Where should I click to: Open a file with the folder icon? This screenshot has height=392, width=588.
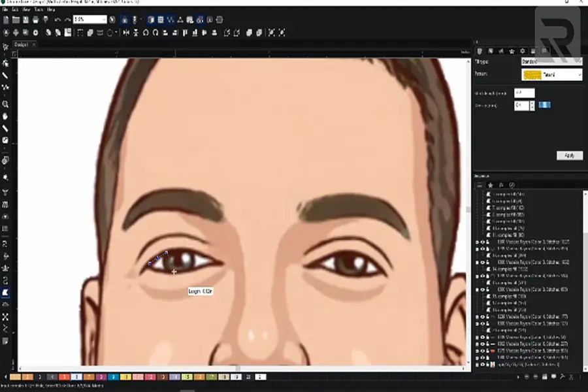[16, 20]
